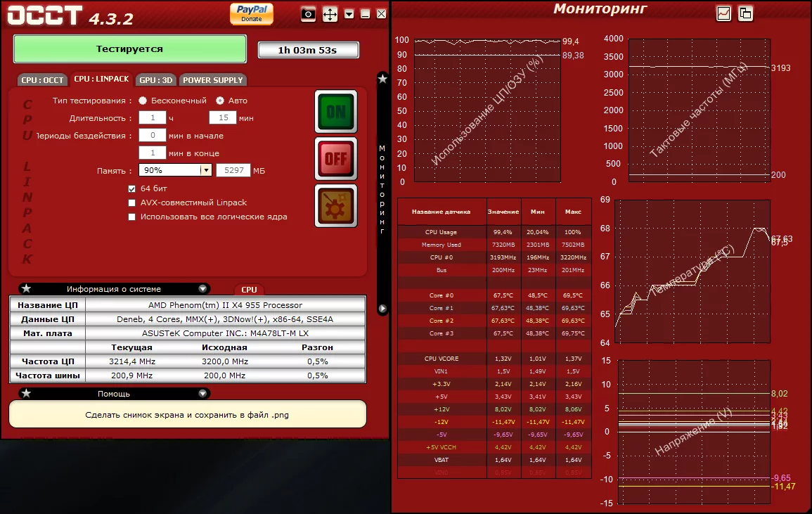Click the red OFF stop button
Screen dimensions: 812x514
click(336, 158)
